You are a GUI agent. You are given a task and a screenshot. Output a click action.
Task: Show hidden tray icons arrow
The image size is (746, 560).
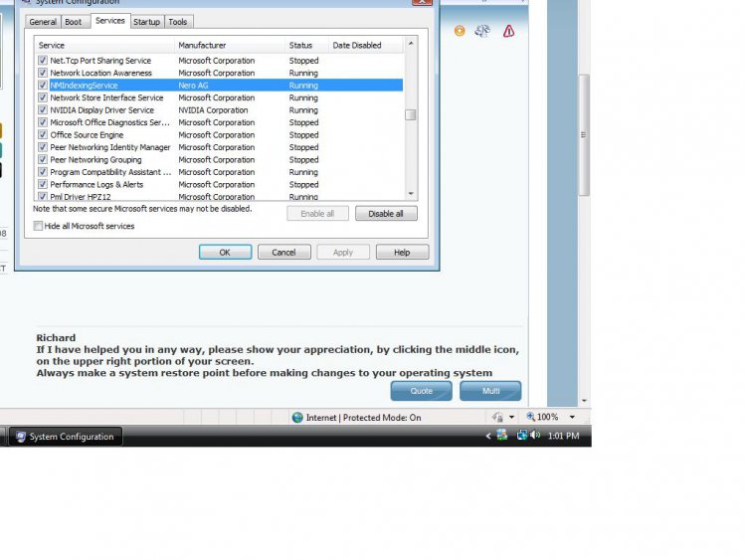tap(487, 436)
